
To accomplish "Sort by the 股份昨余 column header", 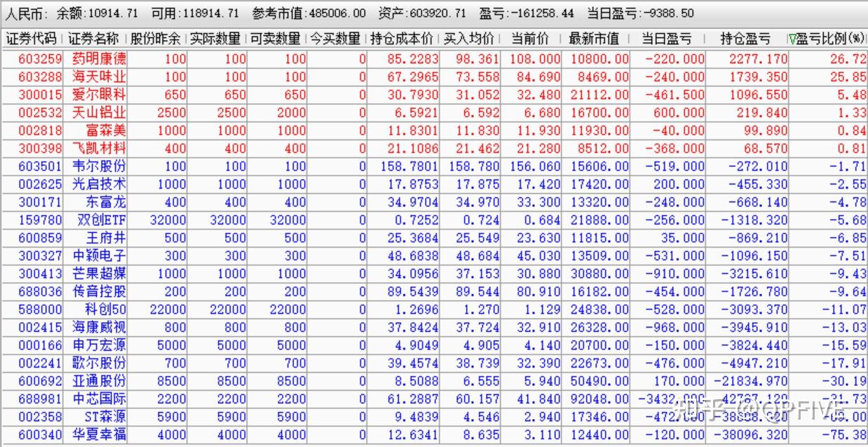I will point(156,39).
